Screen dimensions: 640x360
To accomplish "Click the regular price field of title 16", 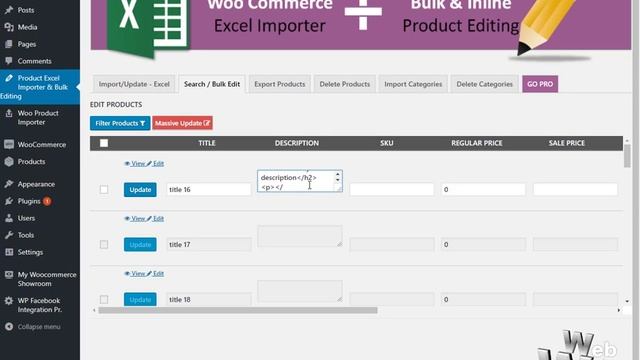I will (483, 189).
